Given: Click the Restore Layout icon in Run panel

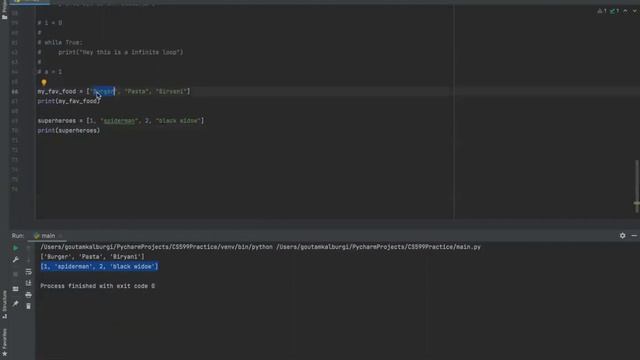Looking at the screenshot, I should click(x=16, y=289).
